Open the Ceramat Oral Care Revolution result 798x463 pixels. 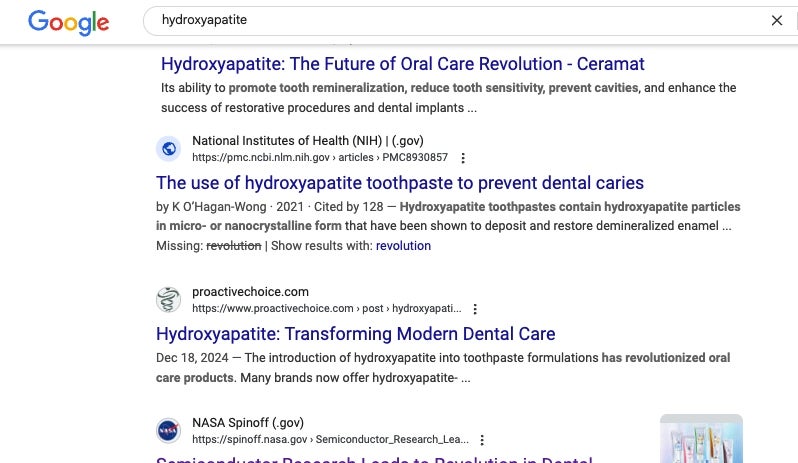click(403, 64)
